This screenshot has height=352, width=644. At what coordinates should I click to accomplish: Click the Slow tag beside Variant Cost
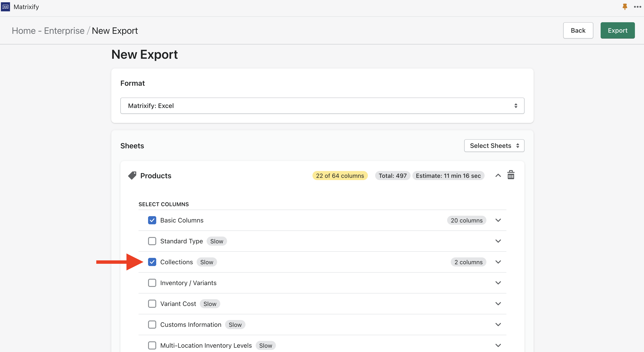(210, 304)
